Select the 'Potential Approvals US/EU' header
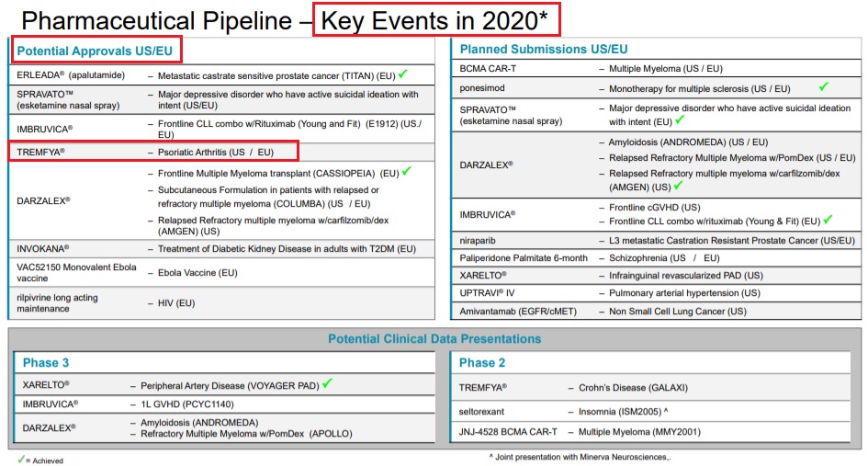This screenshot has height=466, width=868. point(95,50)
